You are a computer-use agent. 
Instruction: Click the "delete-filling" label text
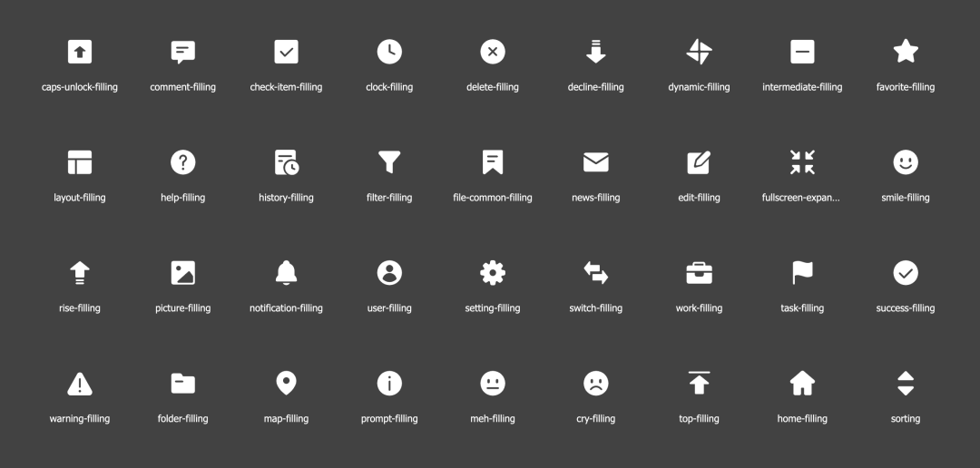pyautogui.click(x=493, y=87)
